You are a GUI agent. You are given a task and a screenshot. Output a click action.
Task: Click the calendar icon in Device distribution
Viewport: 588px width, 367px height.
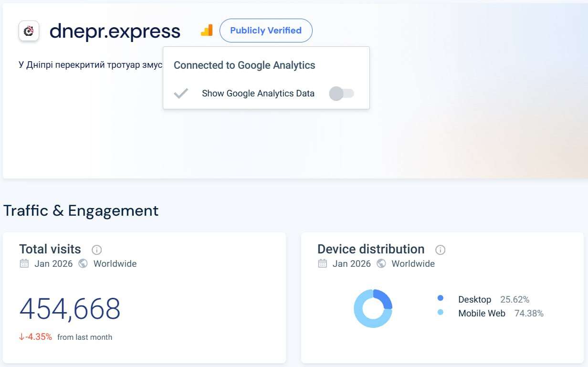[x=323, y=263]
